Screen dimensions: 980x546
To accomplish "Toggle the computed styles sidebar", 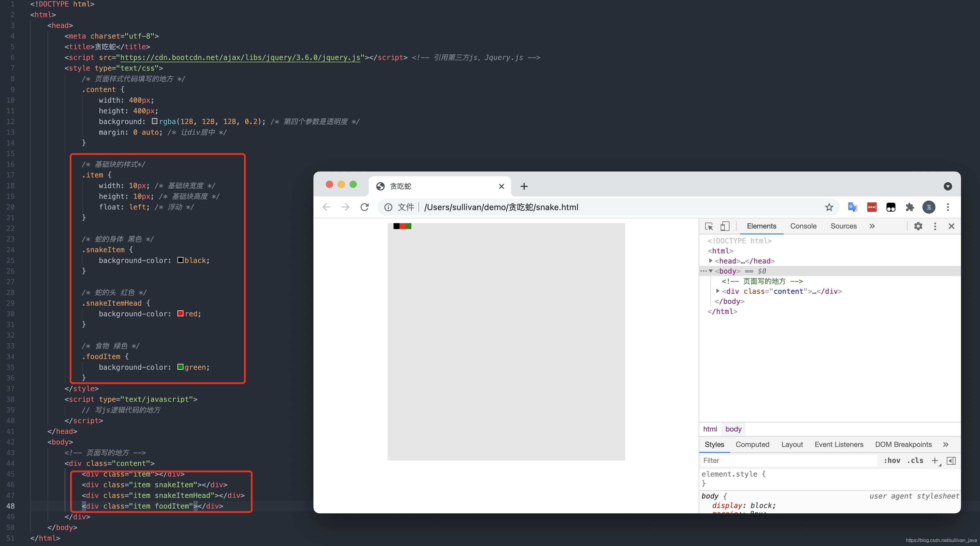I will (951, 460).
